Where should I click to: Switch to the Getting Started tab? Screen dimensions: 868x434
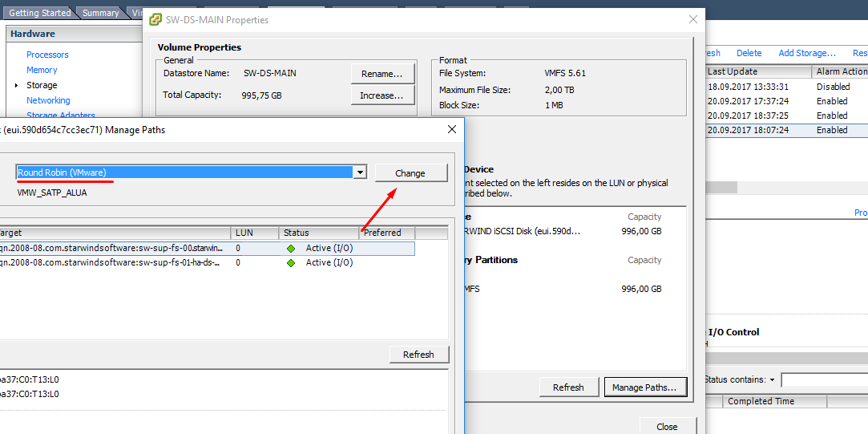coord(40,13)
